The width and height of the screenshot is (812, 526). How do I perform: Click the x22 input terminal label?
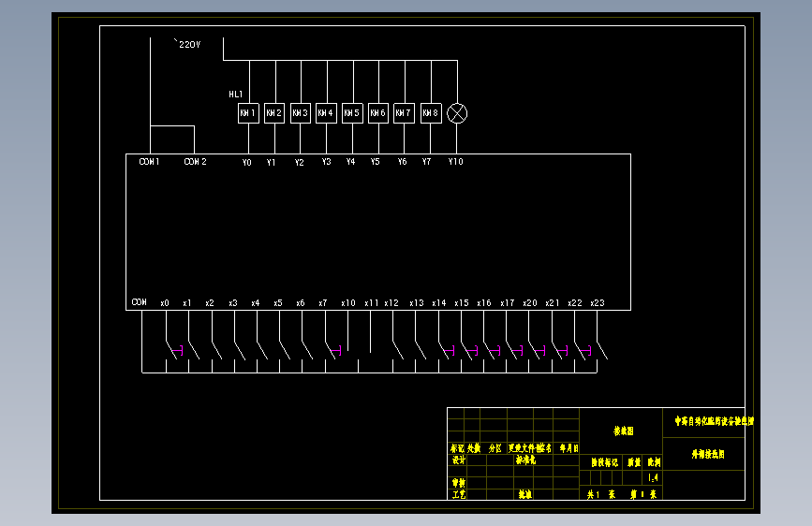[x=575, y=303]
